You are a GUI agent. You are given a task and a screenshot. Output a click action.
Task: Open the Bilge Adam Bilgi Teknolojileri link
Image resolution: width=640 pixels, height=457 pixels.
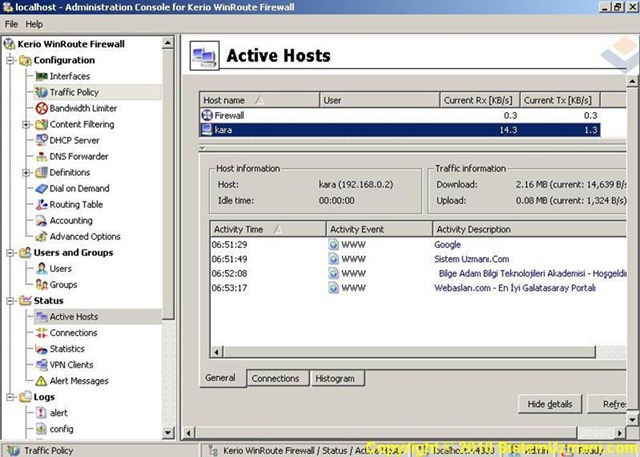tap(533, 273)
